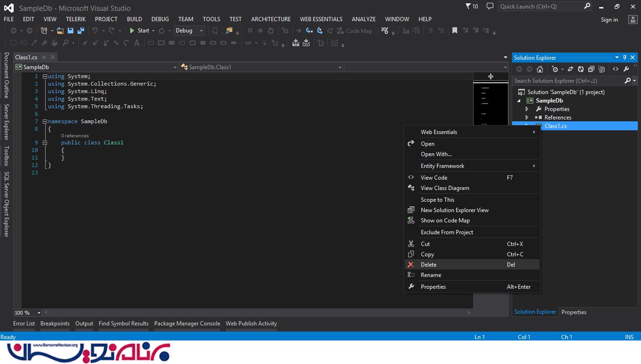This screenshot has width=641, height=364.
Task: Toggle Show All Files in Solution Explorer
Action: [x=601, y=69]
